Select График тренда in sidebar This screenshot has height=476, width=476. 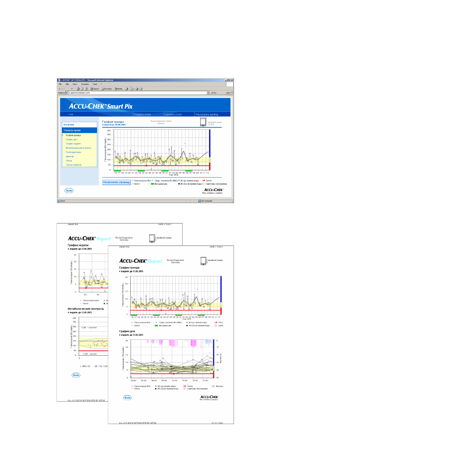click(x=73, y=135)
